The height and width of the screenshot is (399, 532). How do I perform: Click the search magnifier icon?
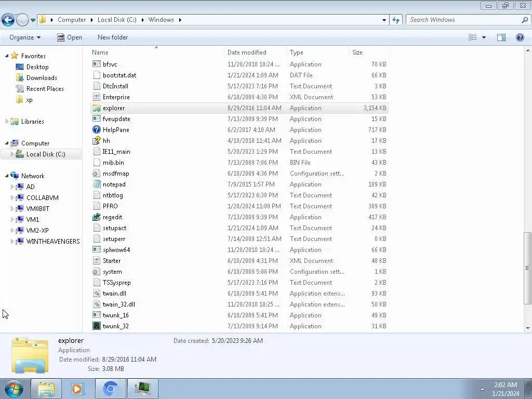pos(525,20)
